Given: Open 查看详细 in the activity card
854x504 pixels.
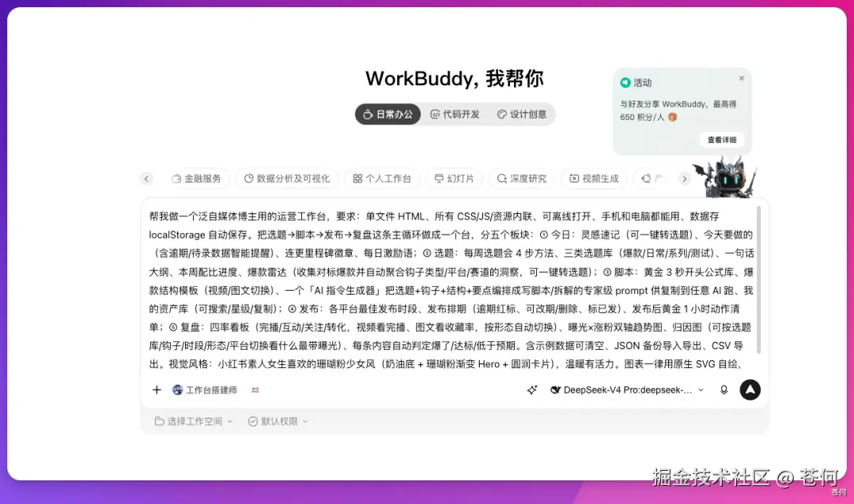Looking at the screenshot, I should [x=722, y=140].
